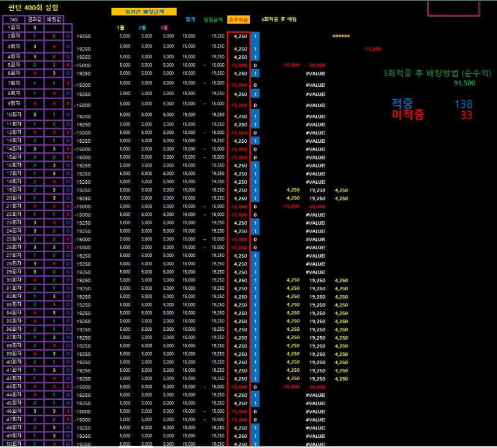Click the -30,000 value in the 21회차 row
The width and height of the screenshot is (497, 448).
point(316,206)
